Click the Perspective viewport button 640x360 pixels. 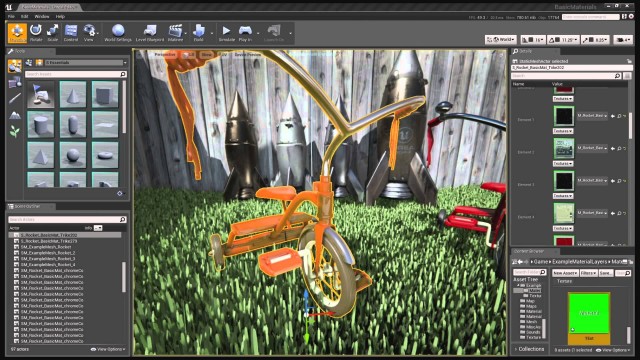click(165, 55)
